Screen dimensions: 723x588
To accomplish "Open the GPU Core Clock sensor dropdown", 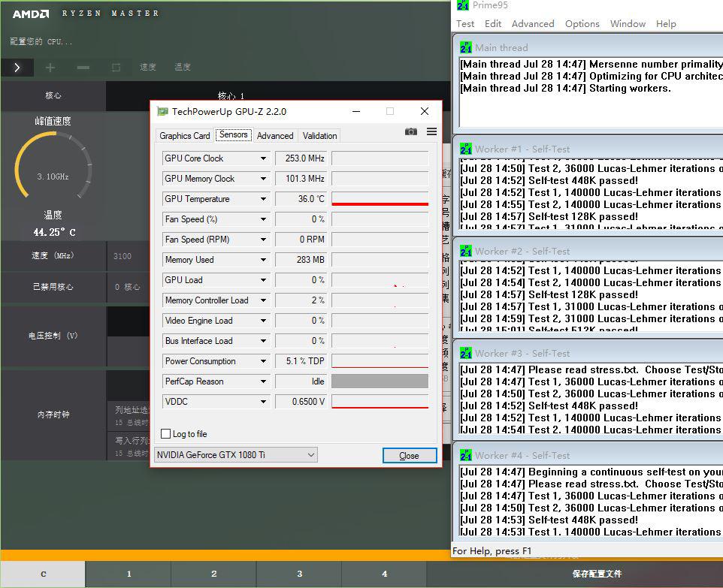I will [x=263, y=158].
